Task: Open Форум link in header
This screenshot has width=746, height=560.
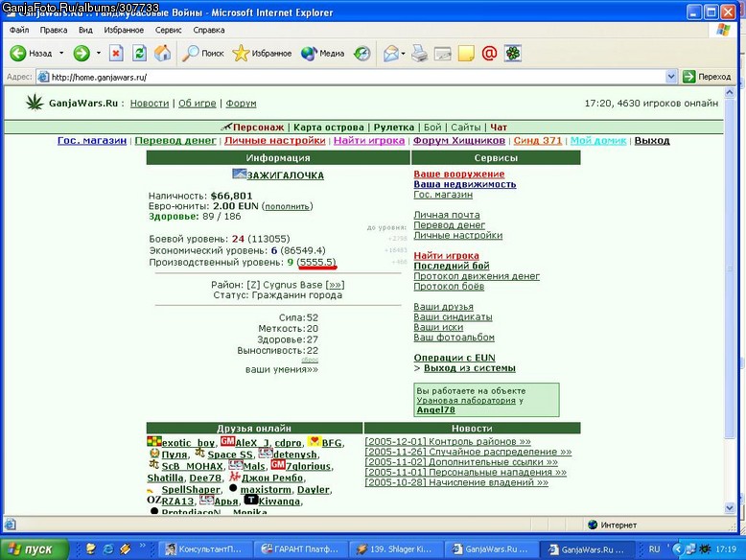Action: (241, 104)
